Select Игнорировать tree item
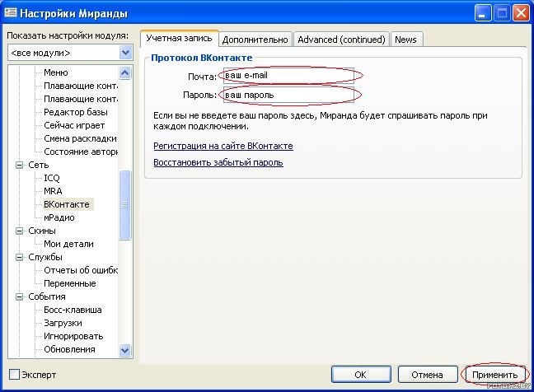Viewport: 534px width, 392px height. coord(73,337)
